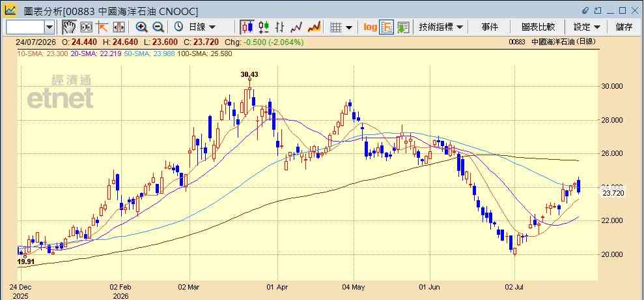Select the orange filled area chart type

(x=314, y=27)
